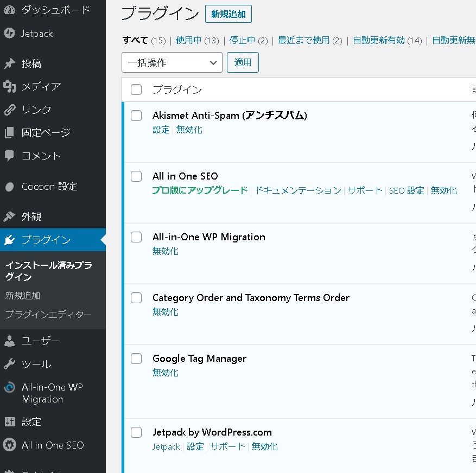Click the paintbrush icon beside 外観

point(9,216)
